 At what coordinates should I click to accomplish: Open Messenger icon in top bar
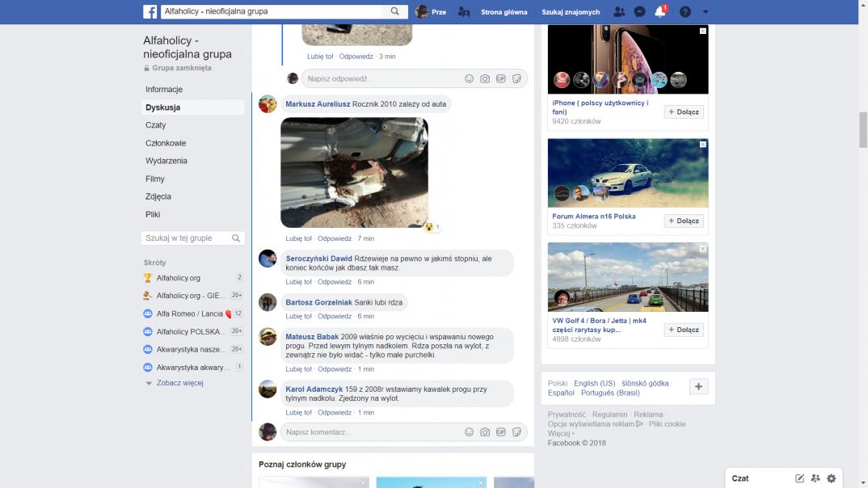[x=639, y=11]
